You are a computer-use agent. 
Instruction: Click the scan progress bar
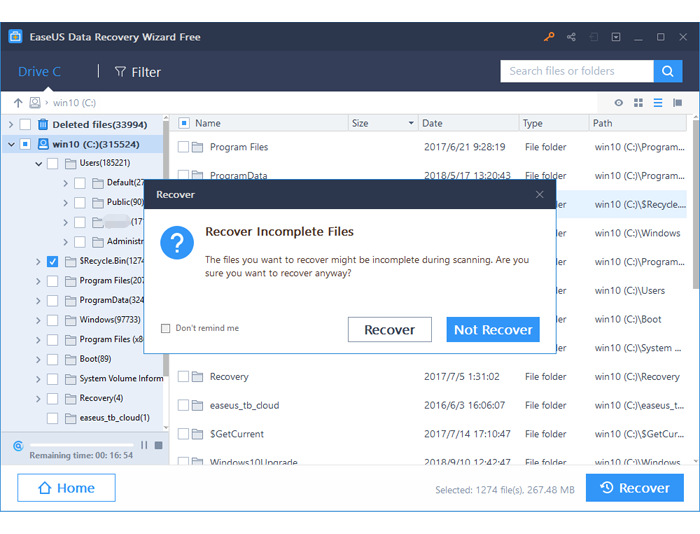(x=81, y=445)
